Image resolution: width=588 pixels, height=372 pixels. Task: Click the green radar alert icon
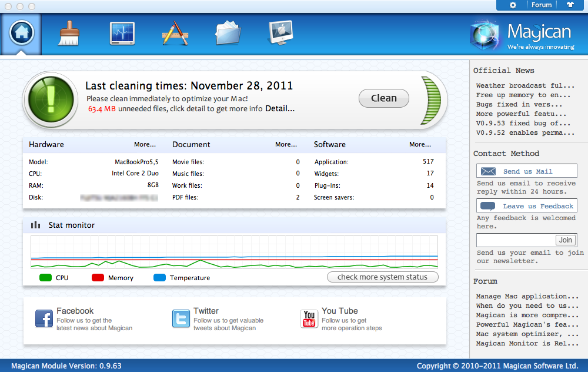(x=51, y=100)
